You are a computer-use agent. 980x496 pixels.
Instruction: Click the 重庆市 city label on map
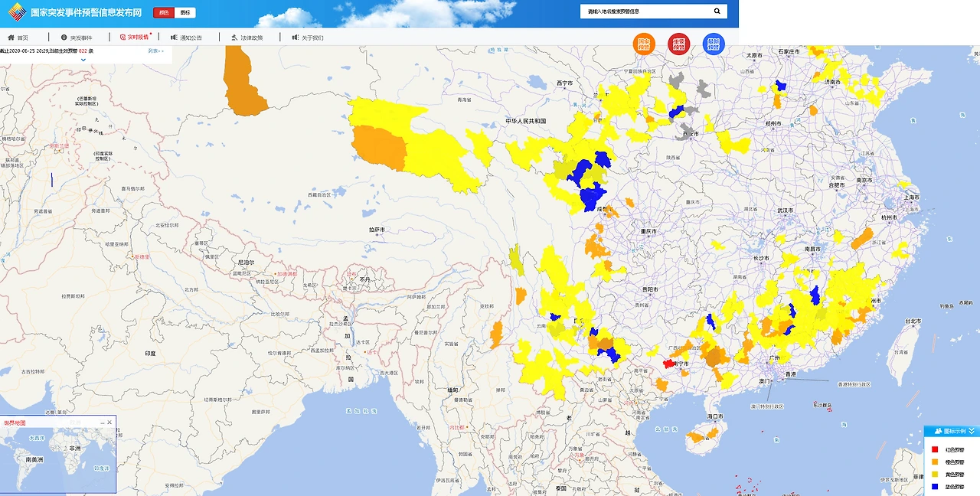coord(650,230)
